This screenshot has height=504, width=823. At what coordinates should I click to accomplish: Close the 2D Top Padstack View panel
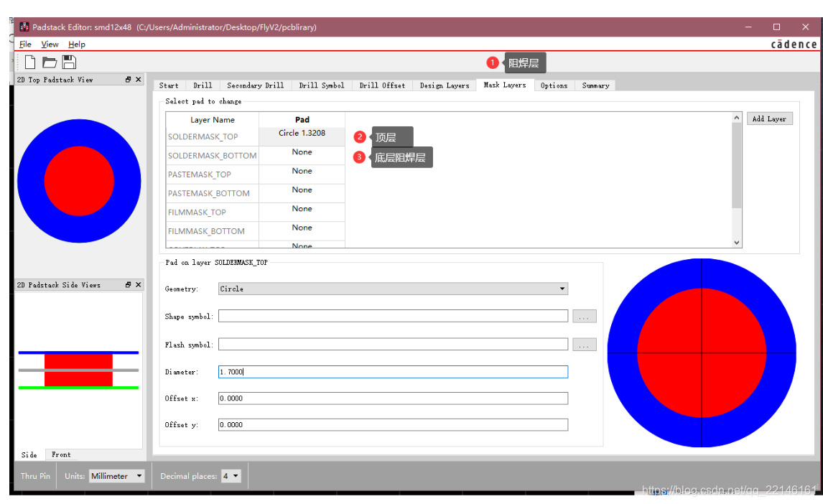coord(139,80)
